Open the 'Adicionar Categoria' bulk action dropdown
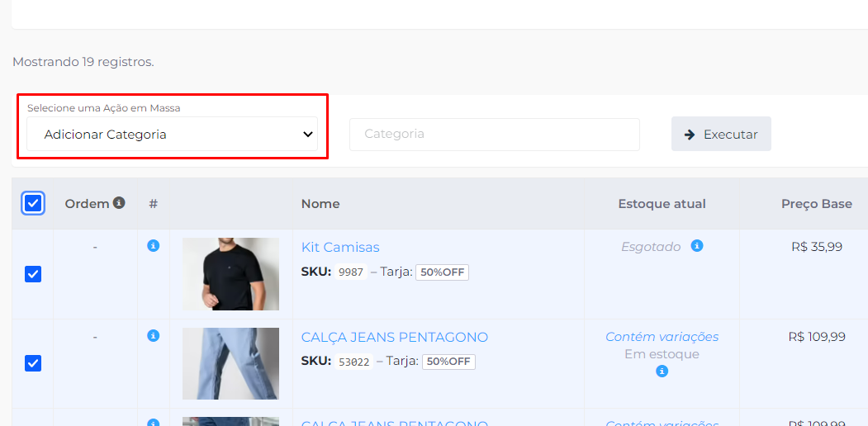Screen dimensions: 868x426 tap(172, 134)
